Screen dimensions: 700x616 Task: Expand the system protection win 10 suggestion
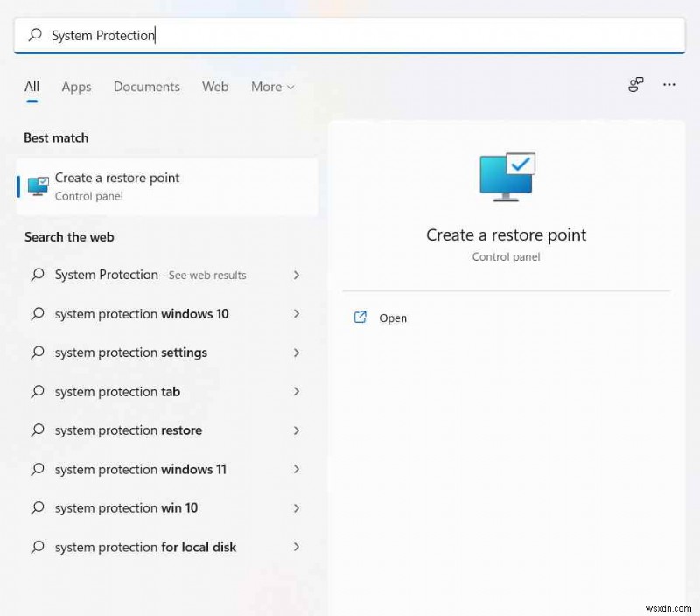pos(296,508)
